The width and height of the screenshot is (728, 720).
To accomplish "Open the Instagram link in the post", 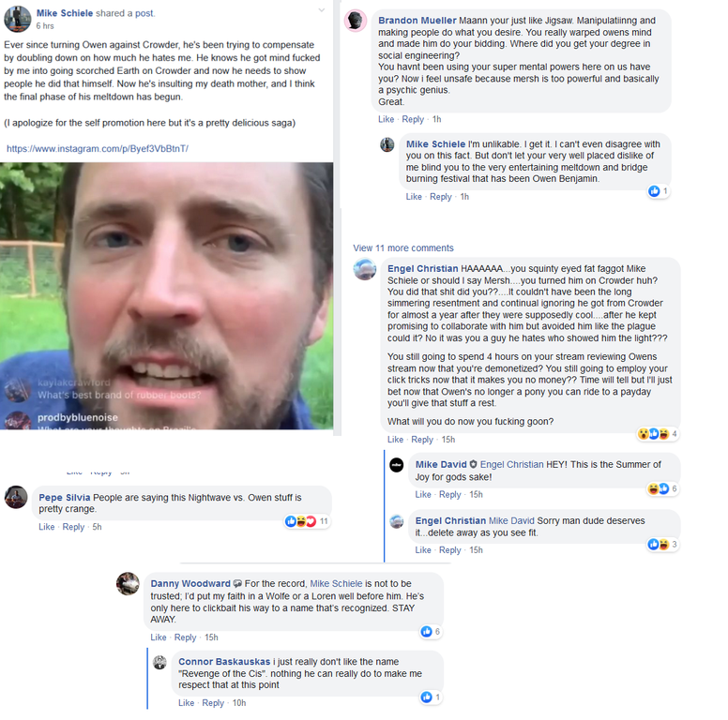I will 98,149.
